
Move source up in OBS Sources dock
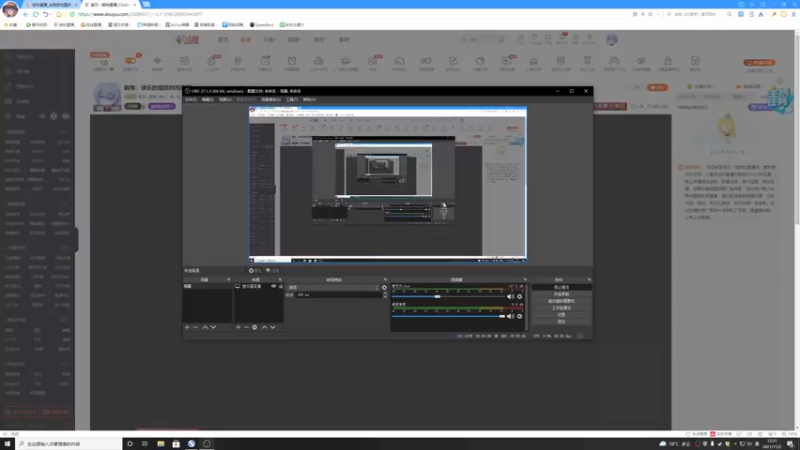[x=264, y=327]
